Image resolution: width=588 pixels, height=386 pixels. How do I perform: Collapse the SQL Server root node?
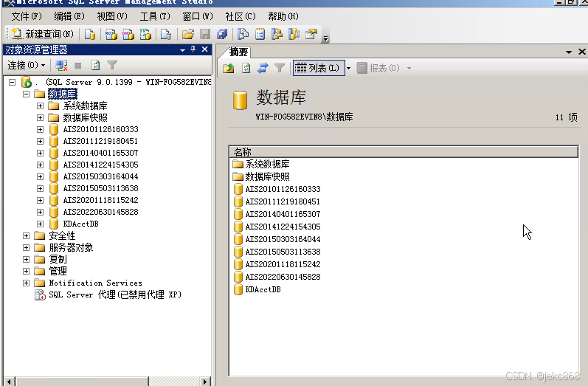point(13,82)
